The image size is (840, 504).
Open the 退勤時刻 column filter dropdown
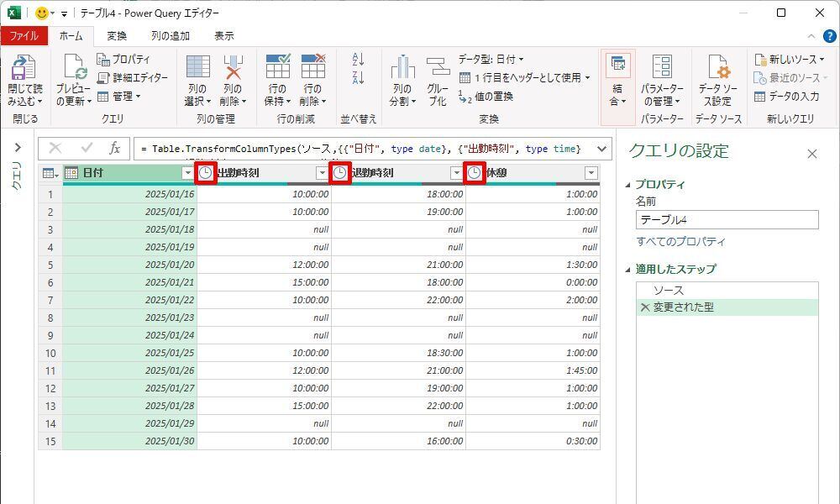[x=456, y=173]
